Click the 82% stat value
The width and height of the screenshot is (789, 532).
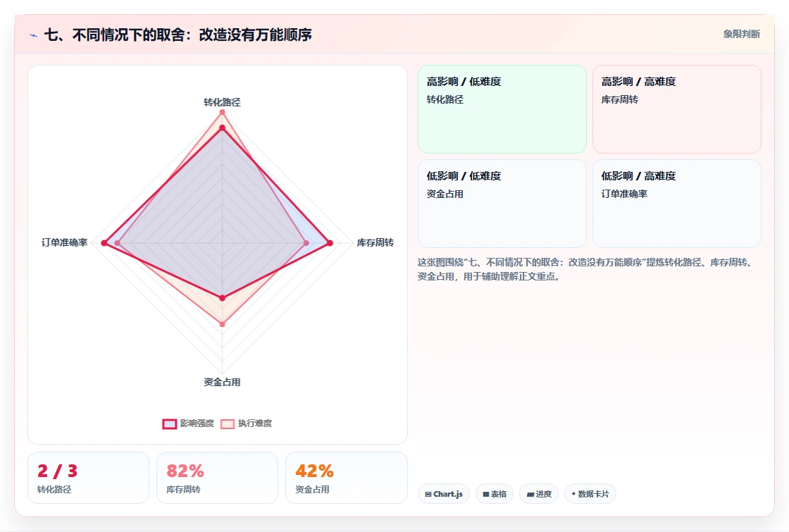185,471
